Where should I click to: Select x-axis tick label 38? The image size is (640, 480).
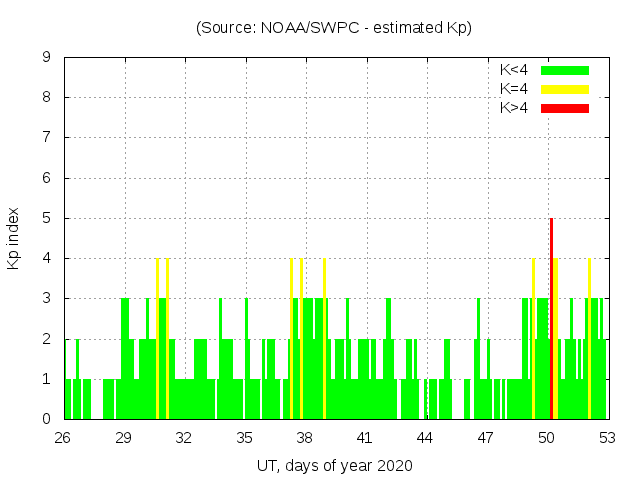304,438
